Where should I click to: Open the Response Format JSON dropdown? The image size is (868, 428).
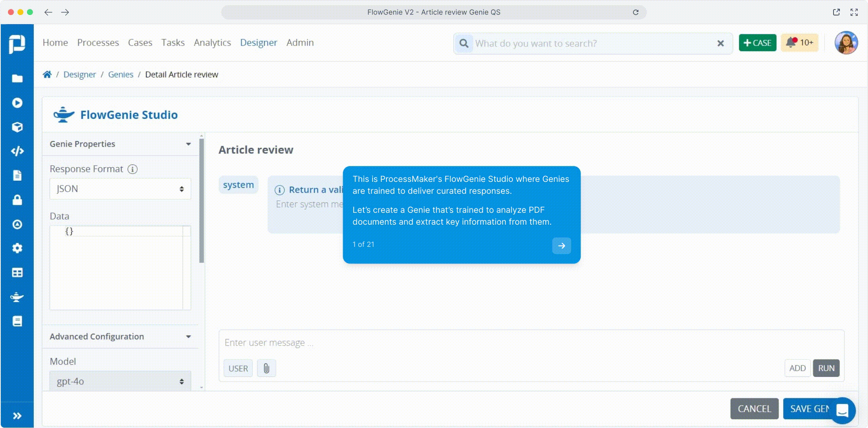[120, 189]
